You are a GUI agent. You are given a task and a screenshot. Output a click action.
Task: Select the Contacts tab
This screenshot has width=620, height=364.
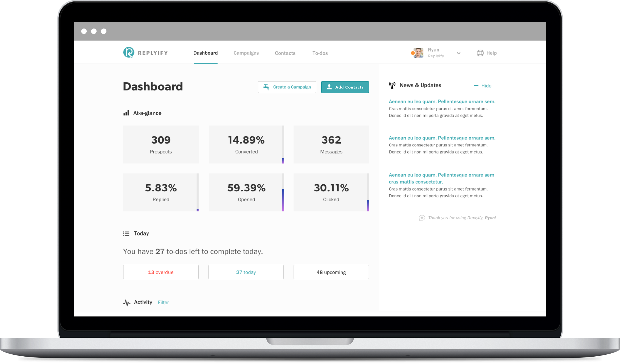coord(284,53)
